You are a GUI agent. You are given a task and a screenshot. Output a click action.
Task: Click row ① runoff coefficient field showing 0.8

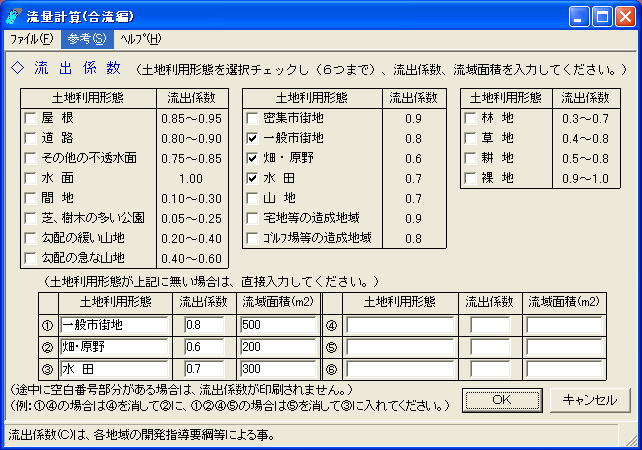coord(204,325)
